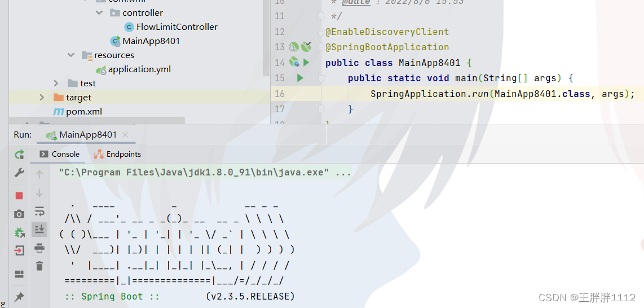Run main method via line 15 green arrow
Screen dimensions: 644x308
tap(300, 78)
